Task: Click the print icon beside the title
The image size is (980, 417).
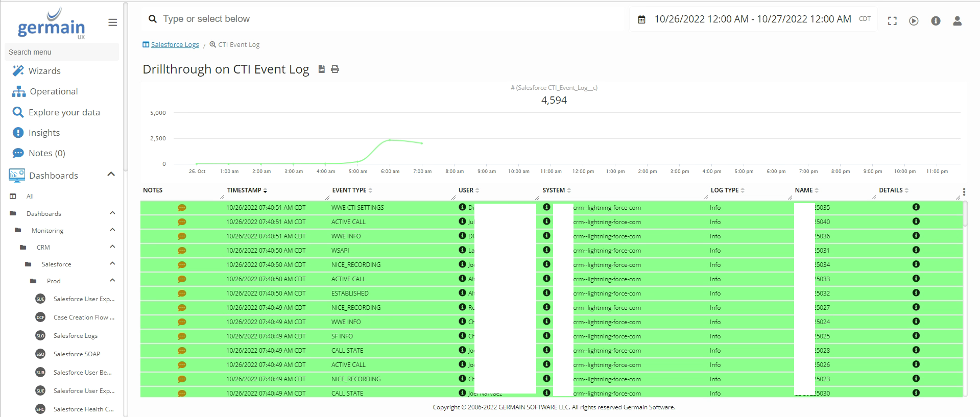Action: (x=335, y=69)
